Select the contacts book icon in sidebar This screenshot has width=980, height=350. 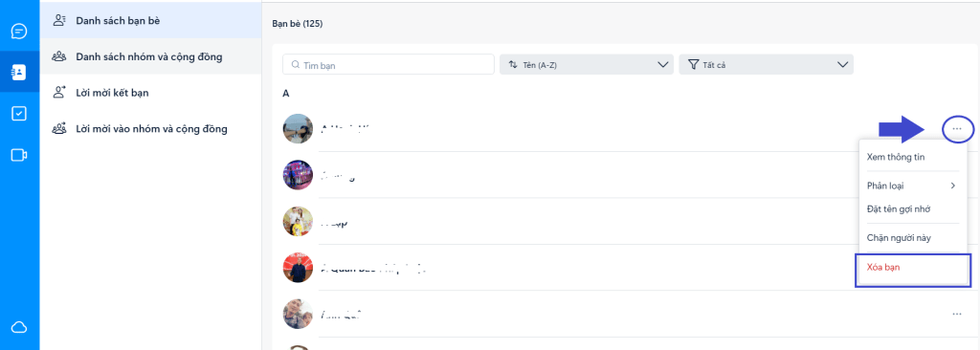click(x=19, y=72)
